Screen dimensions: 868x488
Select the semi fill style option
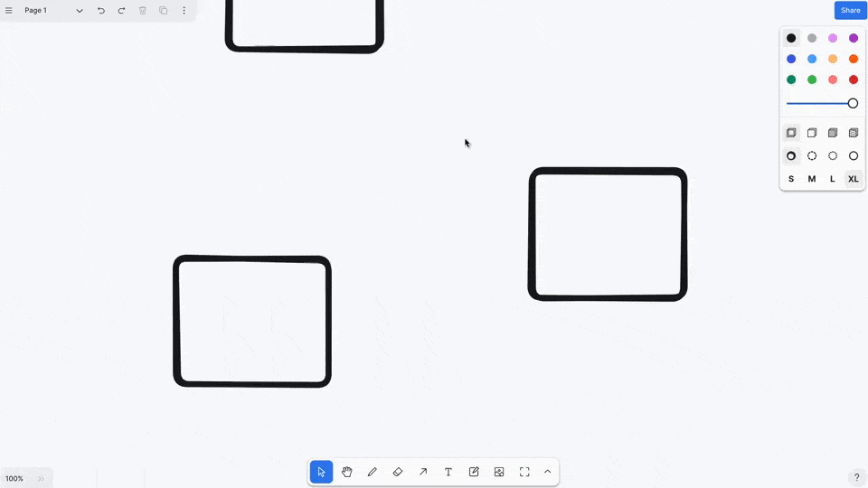[x=812, y=133]
